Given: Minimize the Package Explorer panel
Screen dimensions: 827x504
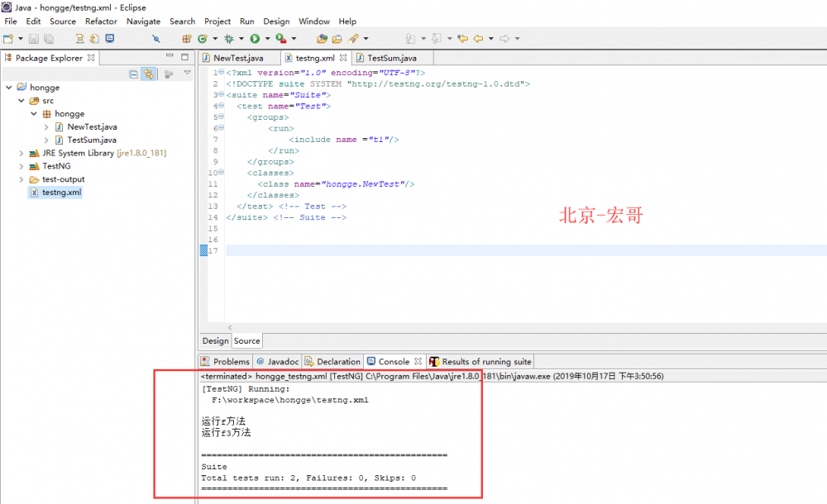Looking at the screenshot, I should pos(170,55).
